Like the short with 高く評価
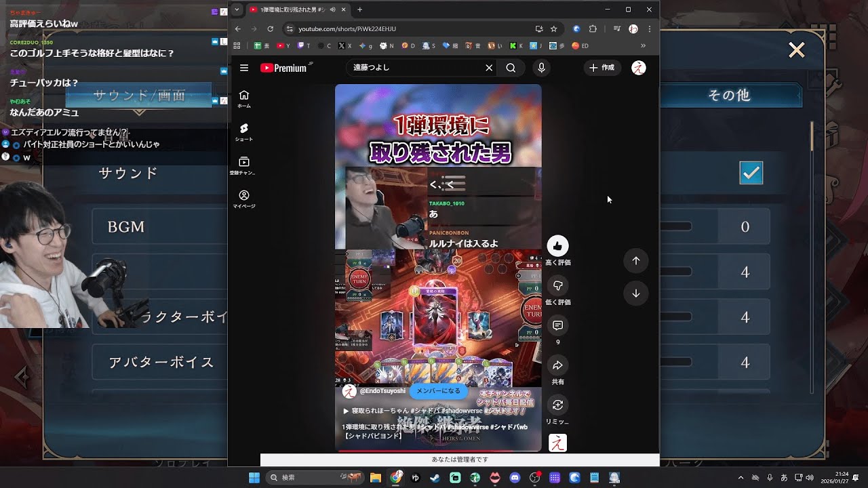Viewport: 868px width, 488px height. pyautogui.click(x=557, y=246)
